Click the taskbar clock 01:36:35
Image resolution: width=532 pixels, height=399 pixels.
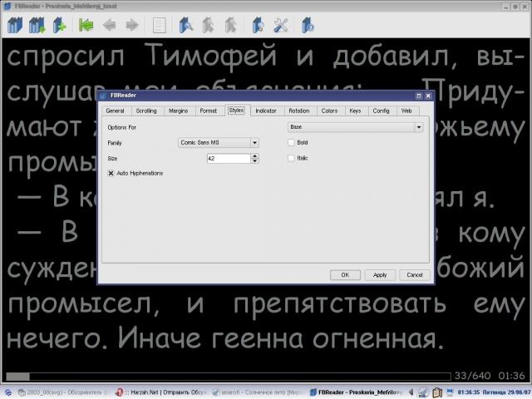(469, 392)
